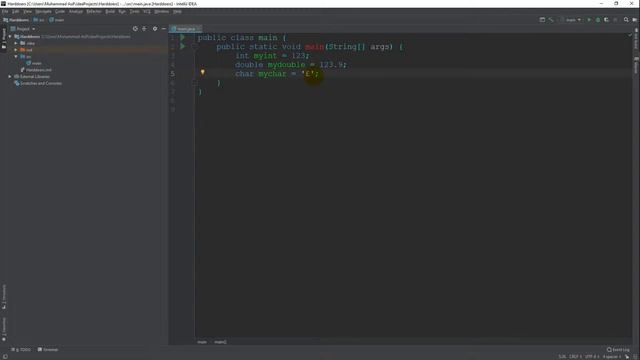Open the Help menu
This screenshot has height=360, width=640.
click(177, 11)
